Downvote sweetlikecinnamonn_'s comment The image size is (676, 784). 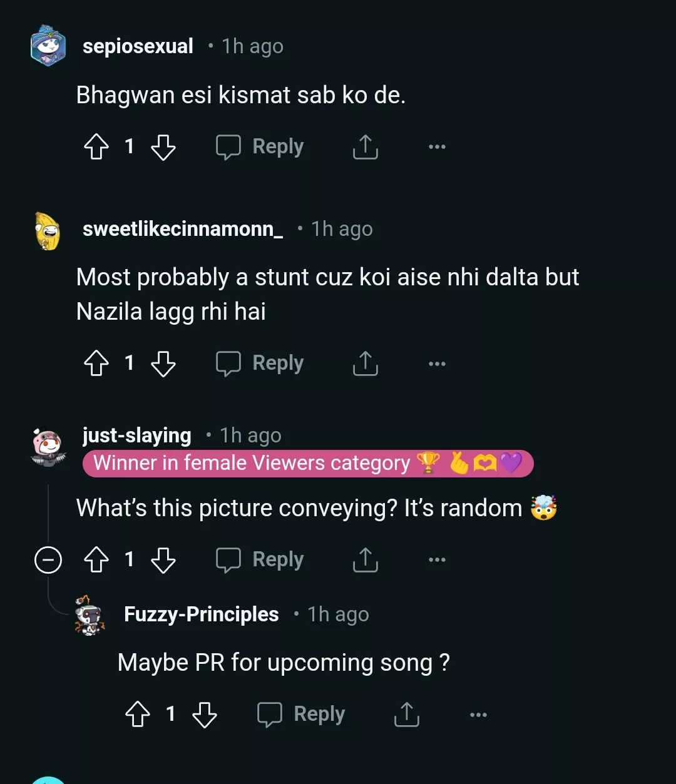(x=163, y=364)
